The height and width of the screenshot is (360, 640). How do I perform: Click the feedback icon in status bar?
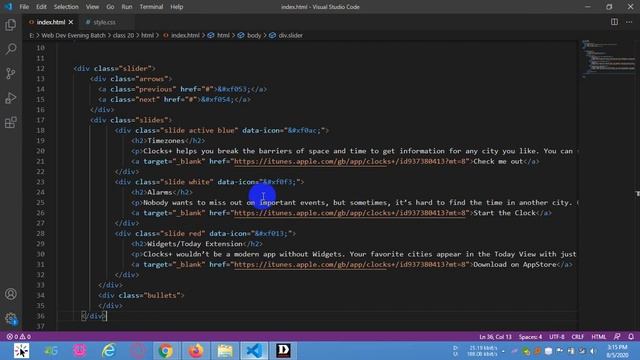point(617,337)
